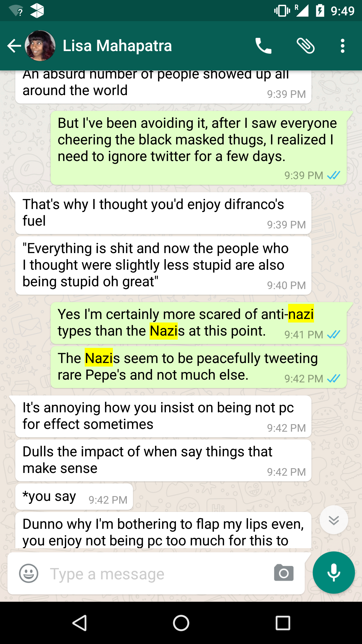Open recent apps with square button
Viewport: 362px width, 644px height.
click(283, 623)
